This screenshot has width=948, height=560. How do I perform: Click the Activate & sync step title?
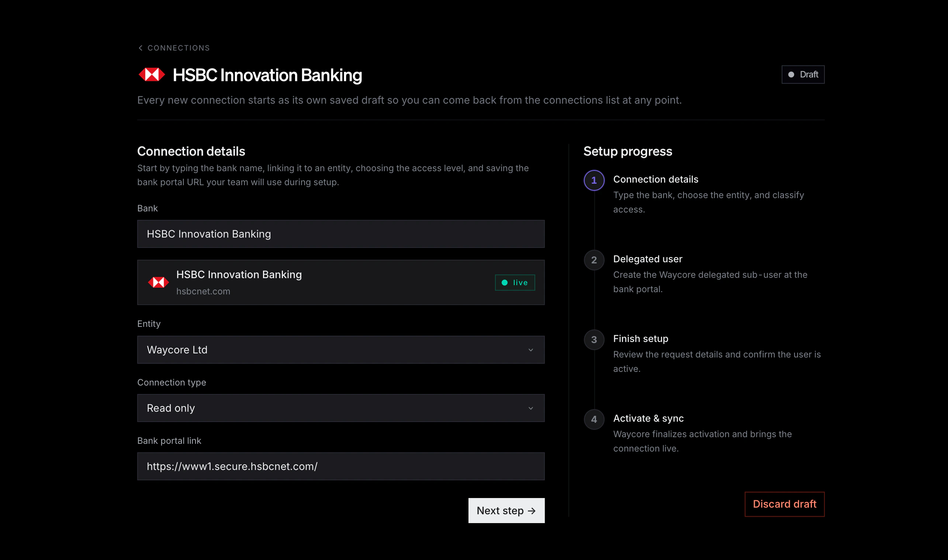648,418
